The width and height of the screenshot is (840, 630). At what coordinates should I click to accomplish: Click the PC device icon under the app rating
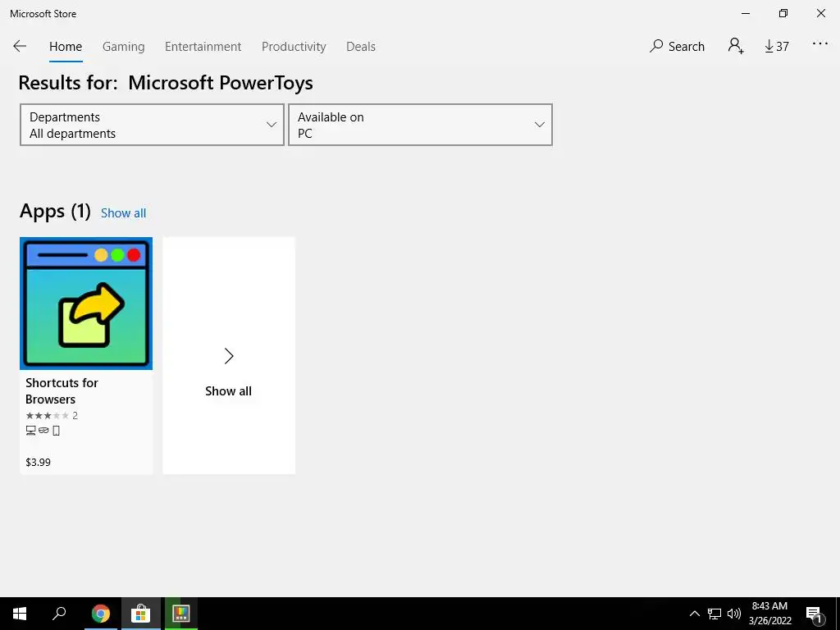click(x=30, y=431)
